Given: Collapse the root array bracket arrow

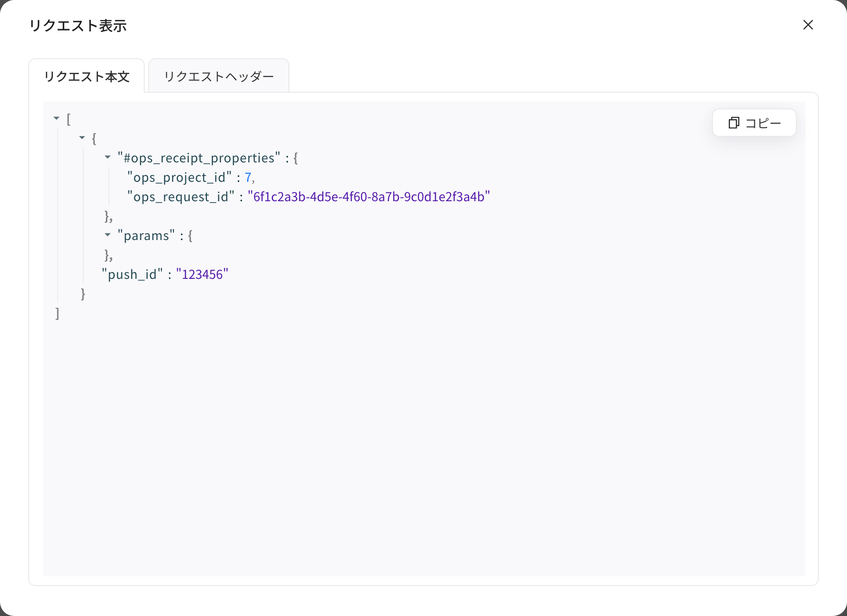Looking at the screenshot, I should pos(56,118).
